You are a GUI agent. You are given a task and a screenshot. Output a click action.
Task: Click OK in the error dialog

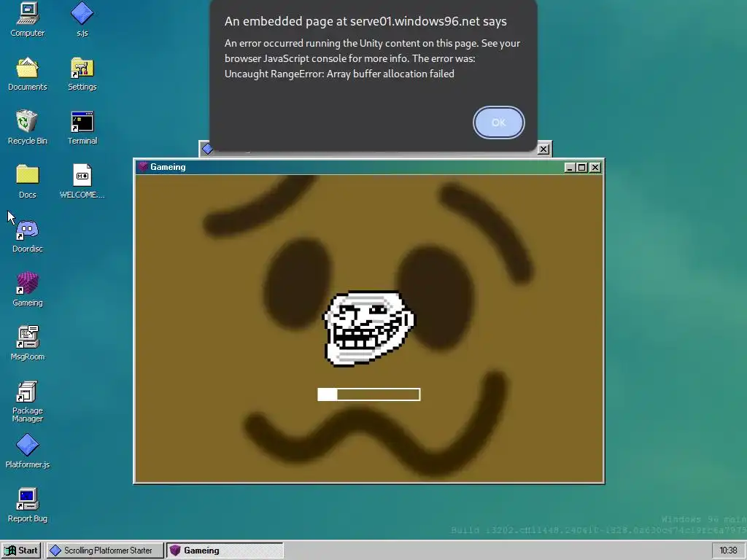point(498,122)
